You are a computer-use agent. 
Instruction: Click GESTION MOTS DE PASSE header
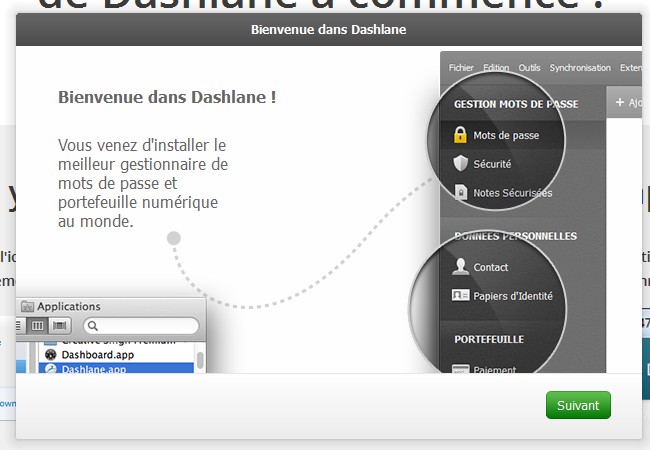[x=516, y=104]
